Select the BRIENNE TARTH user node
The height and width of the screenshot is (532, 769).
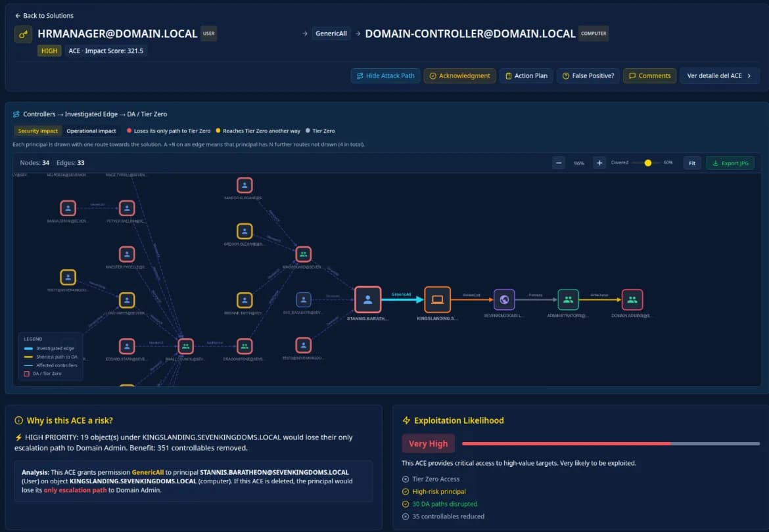pos(245,300)
